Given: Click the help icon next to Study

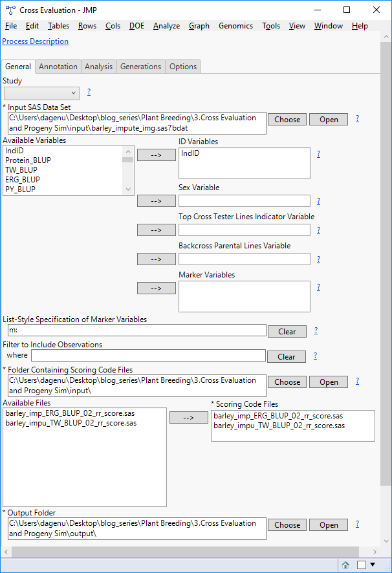Looking at the screenshot, I should point(89,92).
